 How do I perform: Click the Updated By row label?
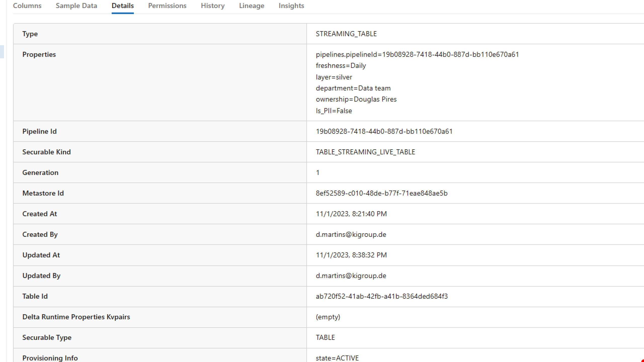pyautogui.click(x=42, y=276)
